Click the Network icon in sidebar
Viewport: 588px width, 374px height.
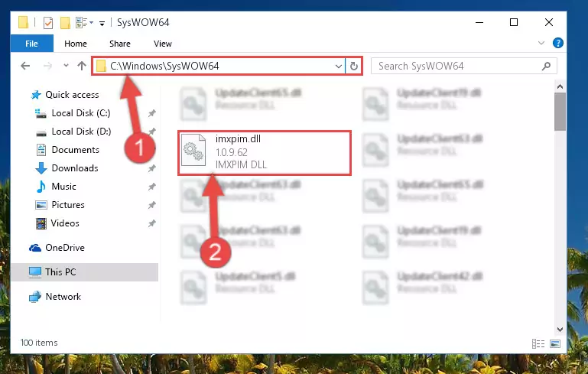tap(35, 297)
